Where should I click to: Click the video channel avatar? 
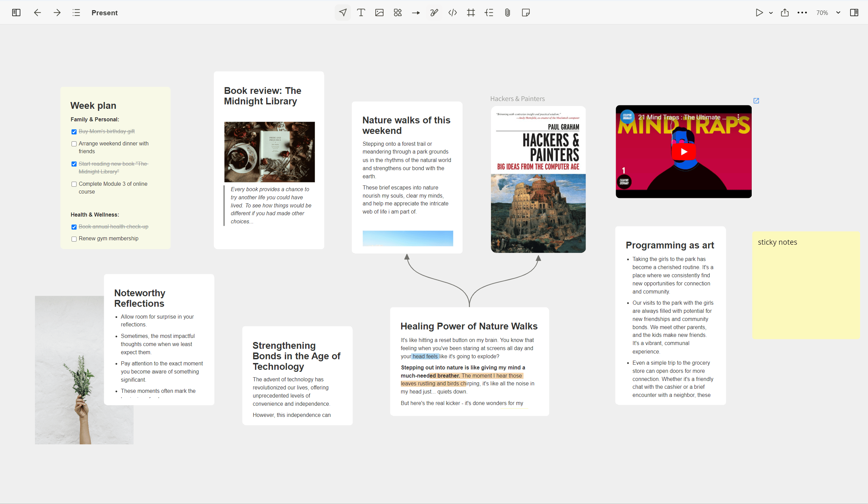point(627,117)
